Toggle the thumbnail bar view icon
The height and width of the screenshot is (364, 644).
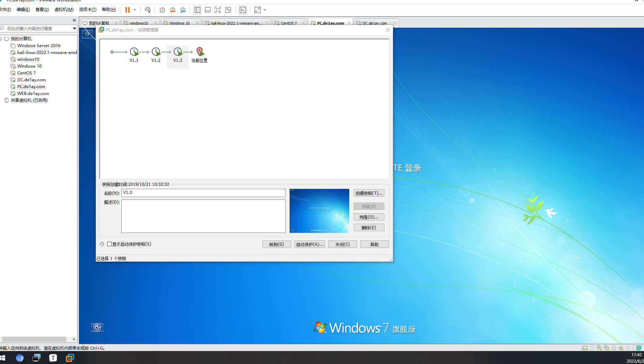tap(208, 10)
